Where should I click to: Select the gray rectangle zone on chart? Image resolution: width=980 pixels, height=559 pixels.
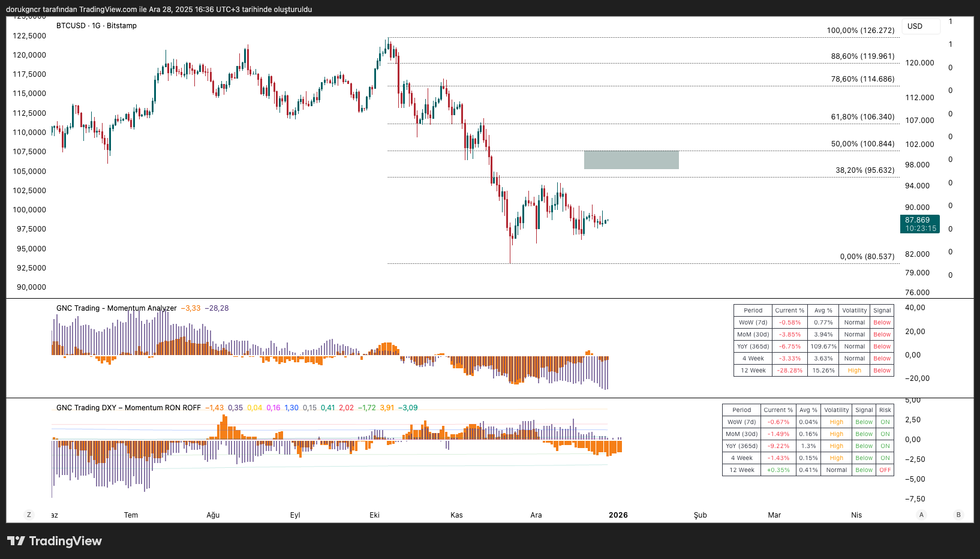pyautogui.click(x=631, y=160)
